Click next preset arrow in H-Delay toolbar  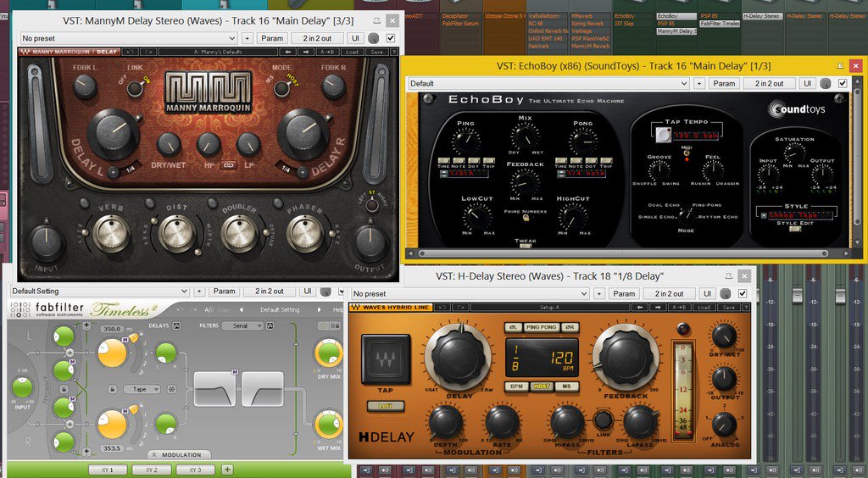click(x=659, y=308)
